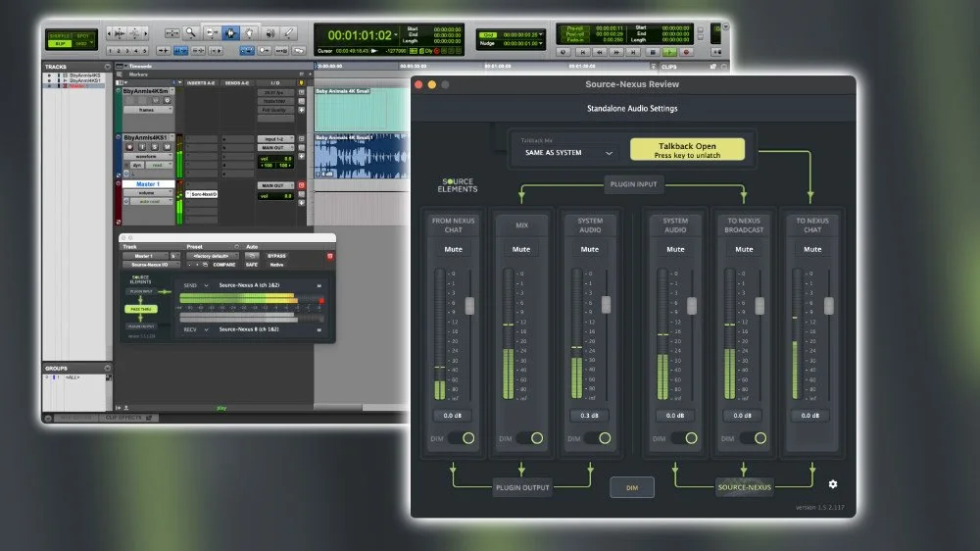Image resolution: width=980 pixels, height=551 pixels.
Task: Click the Go to End transport button
Action: tap(633, 53)
